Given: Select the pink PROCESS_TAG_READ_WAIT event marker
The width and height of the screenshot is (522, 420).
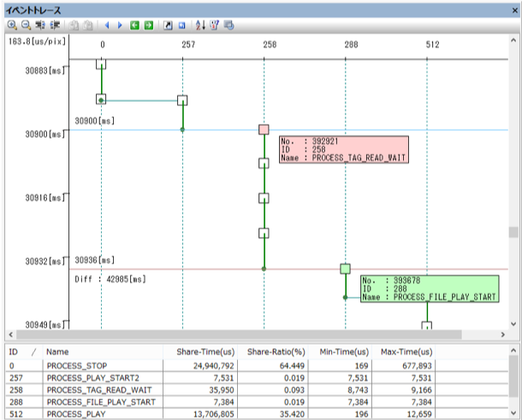Looking at the screenshot, I should tap(264, 129).
